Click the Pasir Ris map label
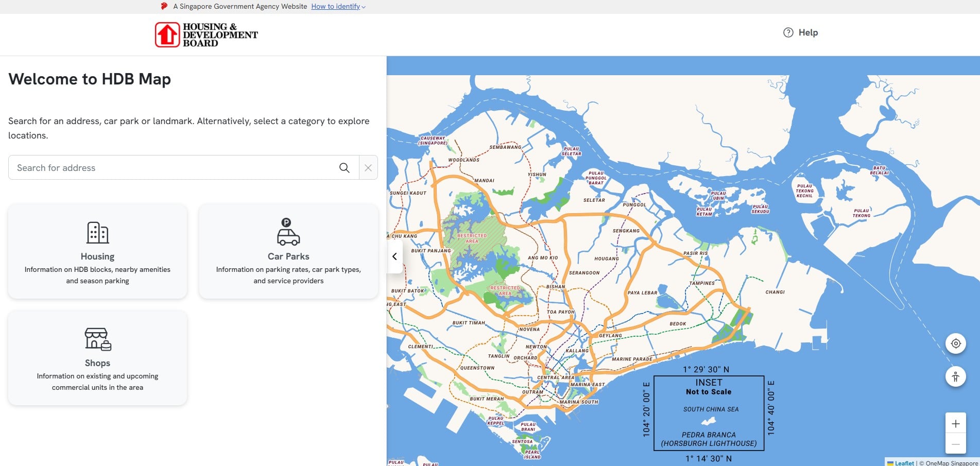980x466 pixels. (x=695, y=253)
